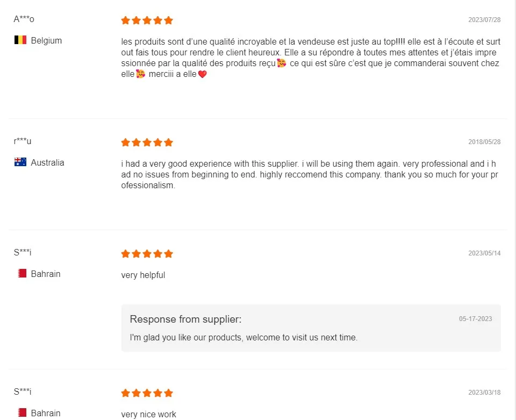516x420 pixels.
Task: Click the supplier response date 05-17-2023
Action: (x=475, y=319)
